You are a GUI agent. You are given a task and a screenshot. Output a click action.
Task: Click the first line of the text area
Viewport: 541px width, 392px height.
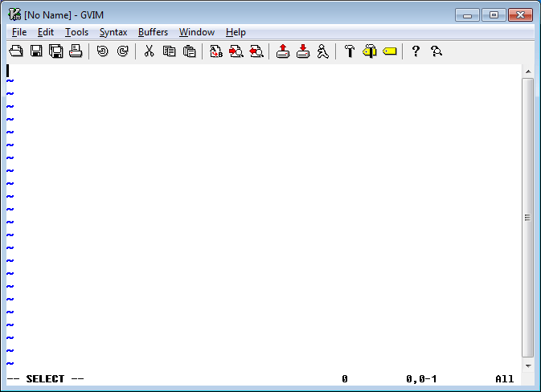pyautogui.click(x=264, y=71)
